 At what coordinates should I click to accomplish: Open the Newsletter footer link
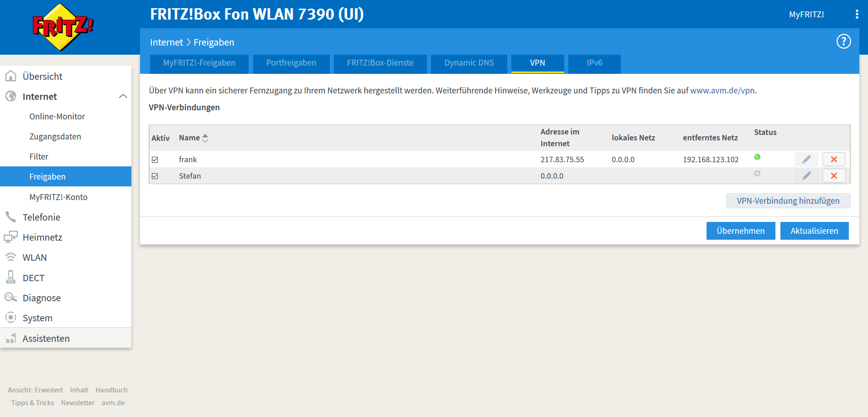[x=78, y=403]
